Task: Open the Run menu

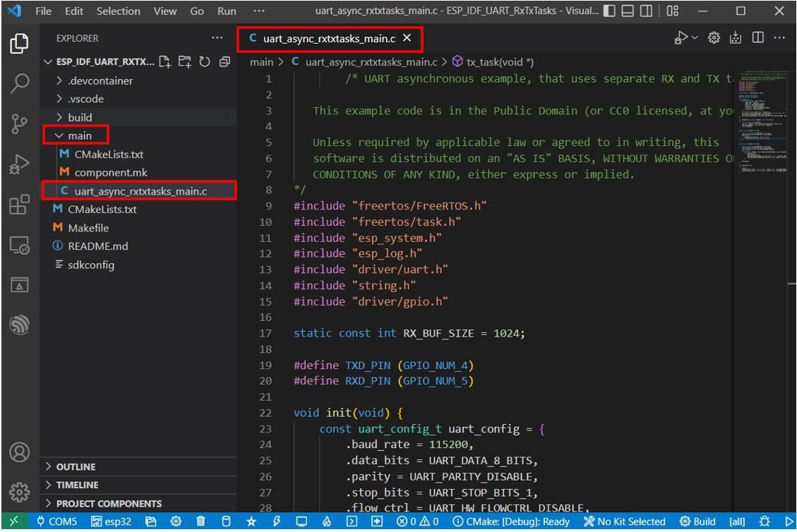Action: point(226,11)
